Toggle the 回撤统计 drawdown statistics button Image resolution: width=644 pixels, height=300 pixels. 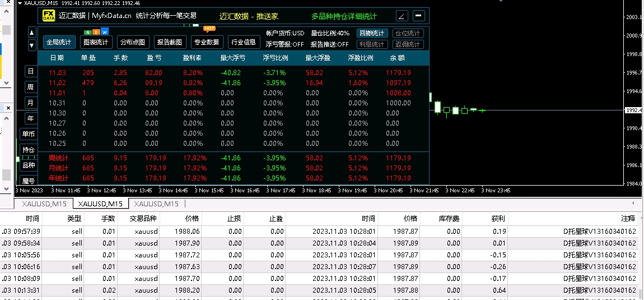(372, 33)
